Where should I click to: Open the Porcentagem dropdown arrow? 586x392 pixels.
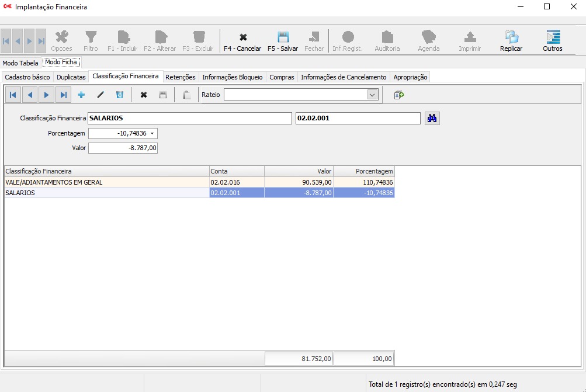(x=152, y=134)
